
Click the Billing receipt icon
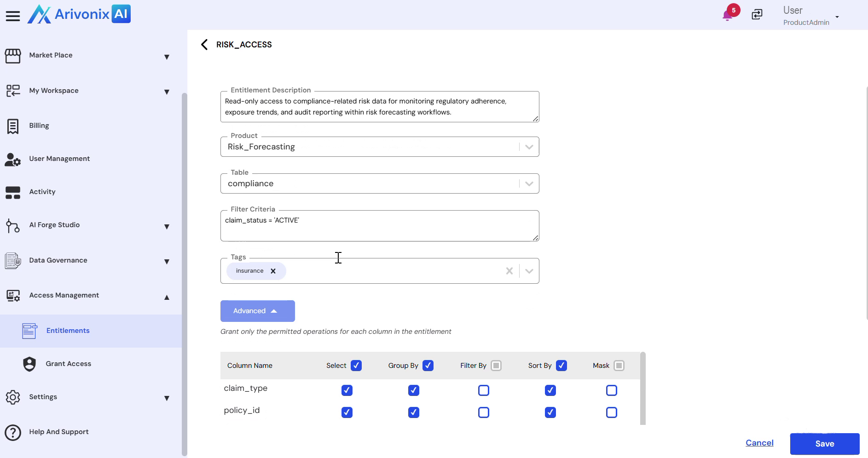pyautogui.click(x=13, y=126)
